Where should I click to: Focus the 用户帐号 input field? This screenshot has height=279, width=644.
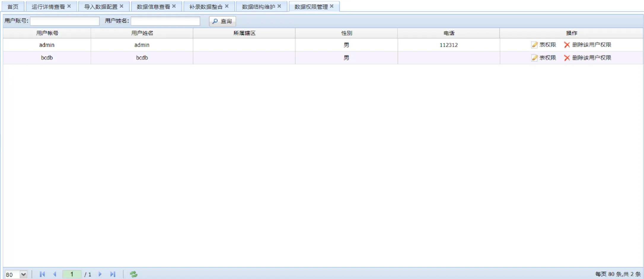tap(65, 21)
